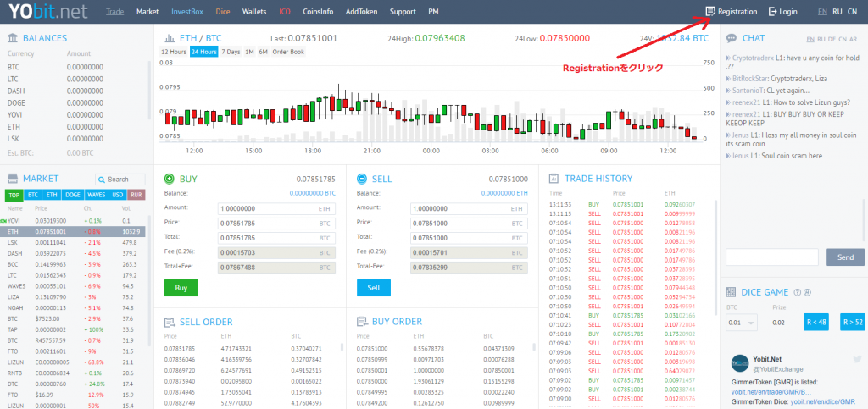
Task: Open AddToken in the navigation bar
Action: pyautogui.click(x=361, y=12)
